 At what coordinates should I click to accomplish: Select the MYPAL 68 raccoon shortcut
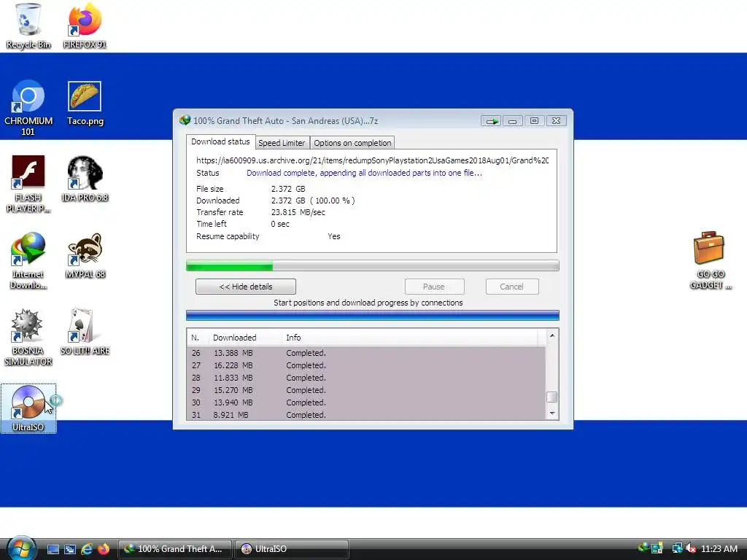point(85,256)
